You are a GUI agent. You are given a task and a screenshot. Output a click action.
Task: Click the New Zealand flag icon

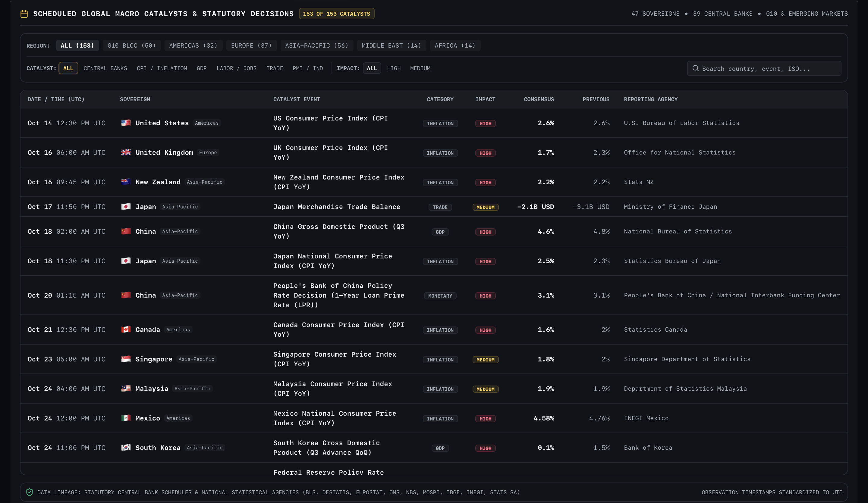[126, 182]
